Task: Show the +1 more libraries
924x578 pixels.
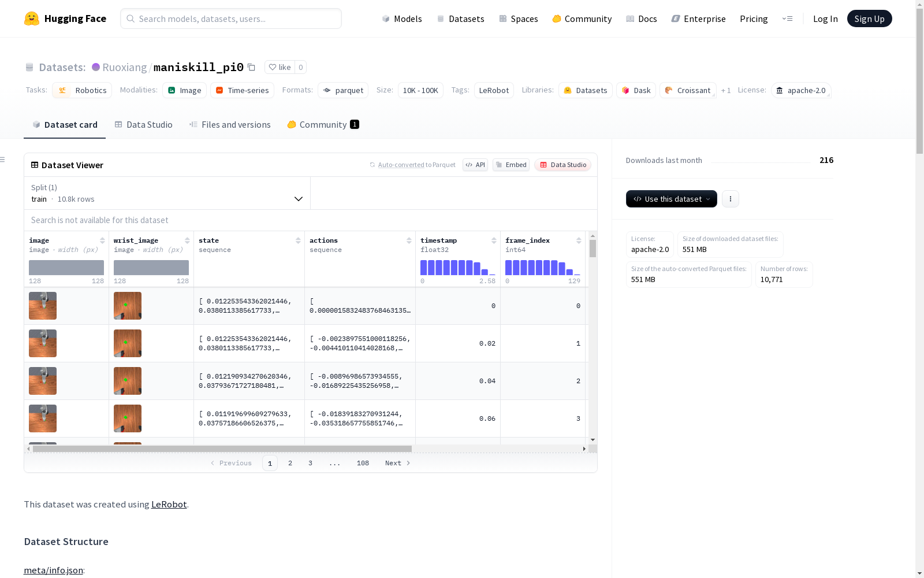Action: click(x=726, y=90)
